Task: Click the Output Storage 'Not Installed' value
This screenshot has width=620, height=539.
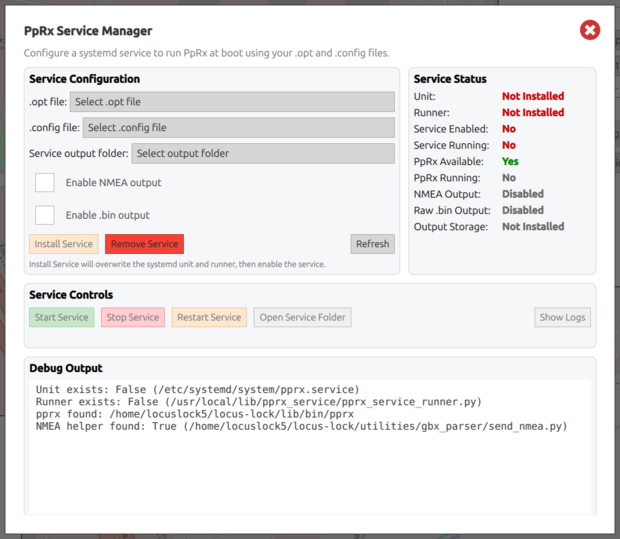Action: coord(533,227)
